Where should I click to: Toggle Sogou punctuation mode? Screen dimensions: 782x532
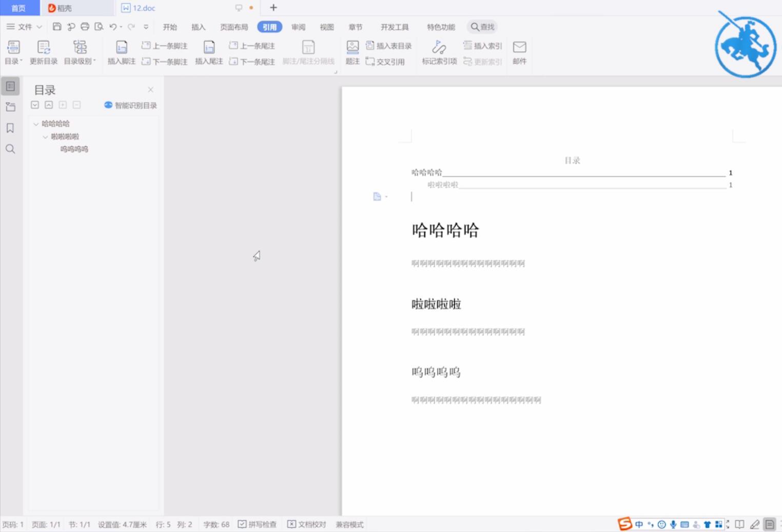(651, 524)
